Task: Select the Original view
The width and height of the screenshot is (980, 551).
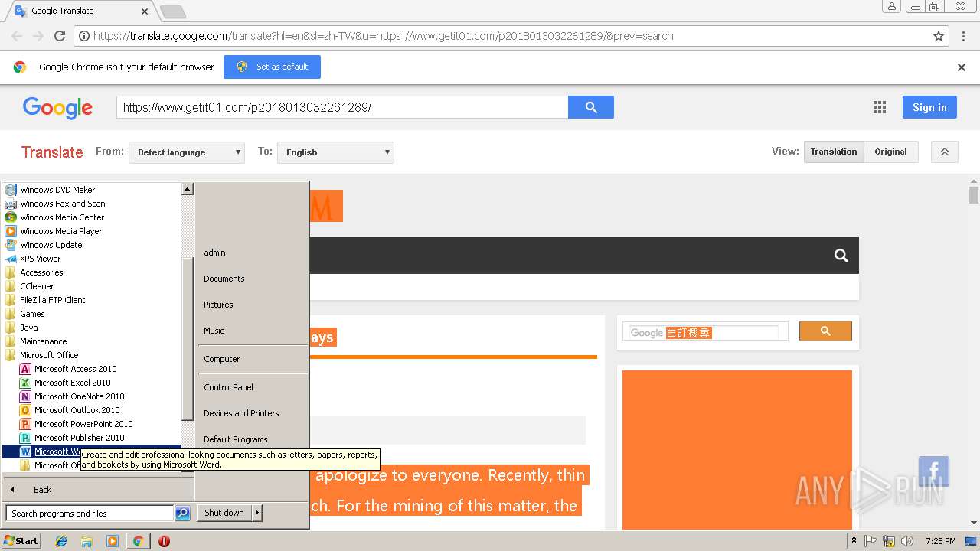Action: 890,152
